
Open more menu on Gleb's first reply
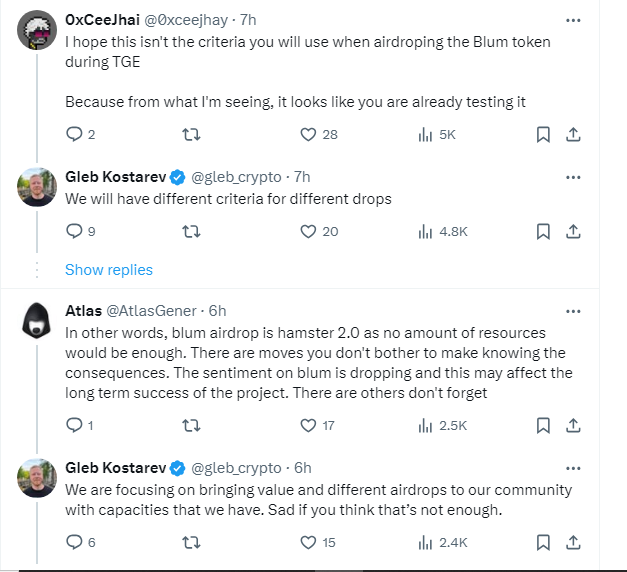coord(573,177)
